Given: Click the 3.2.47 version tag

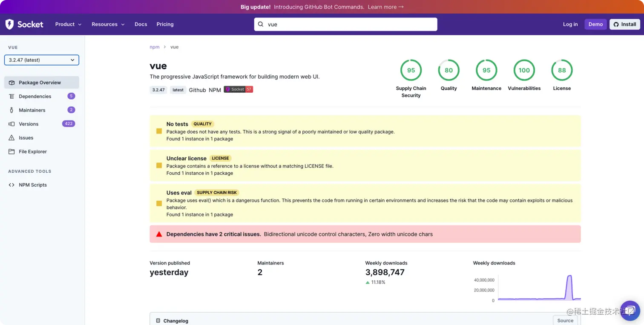Looking at the screenshot, I should pyautogui.click(x=158, y=90).
